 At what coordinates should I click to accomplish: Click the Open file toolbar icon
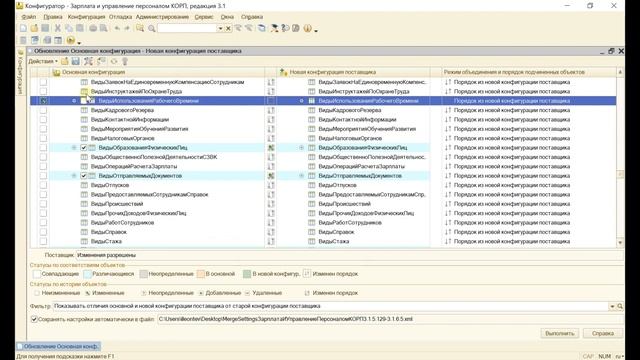(34, 28)
